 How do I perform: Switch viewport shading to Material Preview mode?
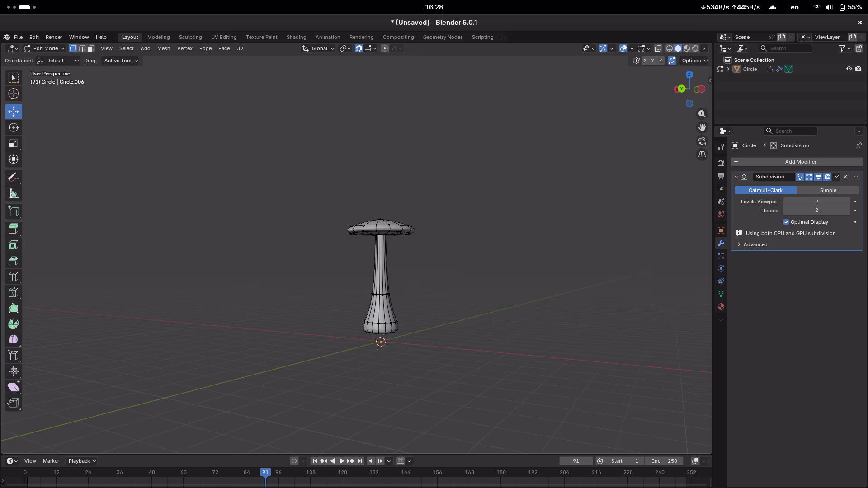[687, 48]
